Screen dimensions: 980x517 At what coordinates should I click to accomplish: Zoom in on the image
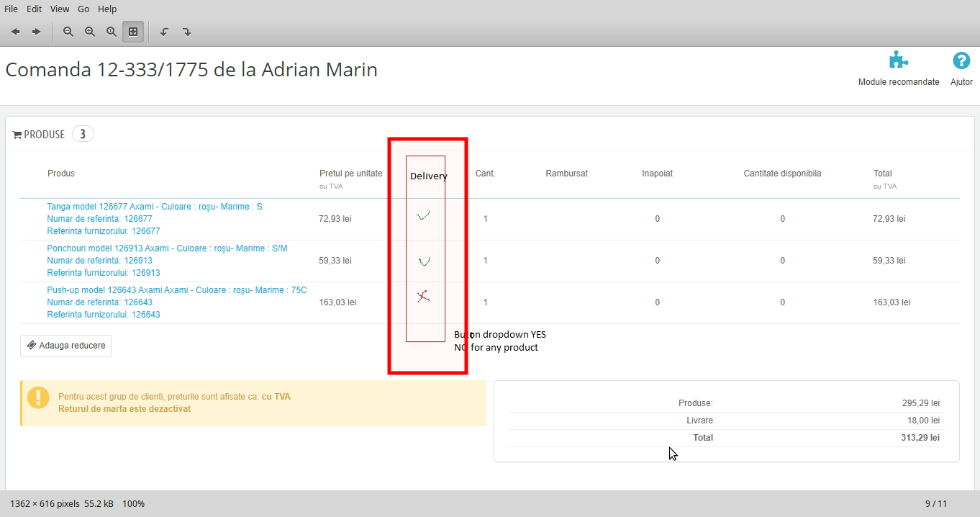pos(90,32)
